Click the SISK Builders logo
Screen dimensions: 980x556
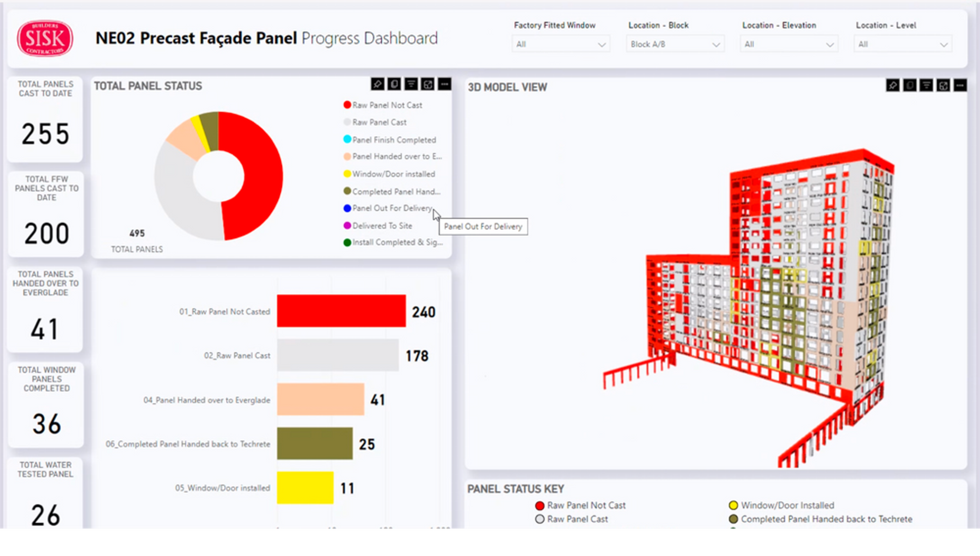[x=45, y=38]
